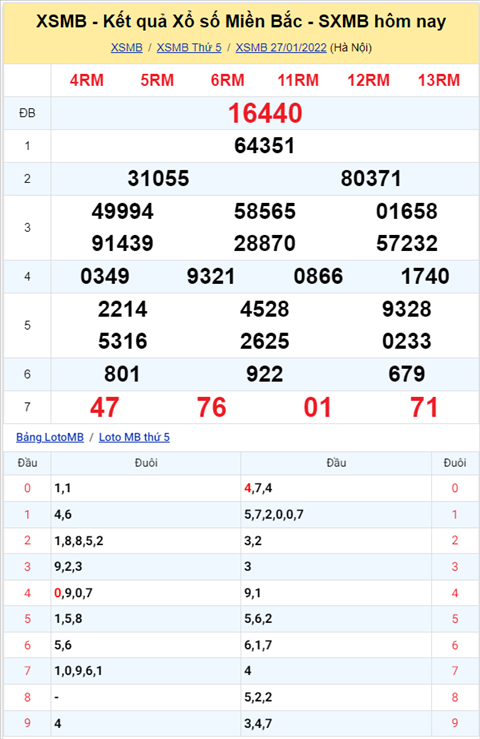The height and width of the screenshot is (739, 480).
Task: Select the 4RM ticket code
Action: pyautogui.click(x=87, y=81)
